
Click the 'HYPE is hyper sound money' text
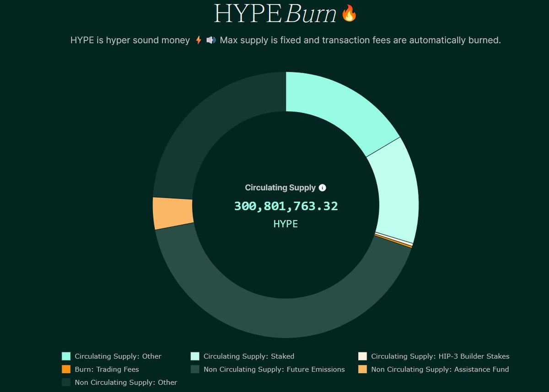pyautogui.click(x=130, y=40)
